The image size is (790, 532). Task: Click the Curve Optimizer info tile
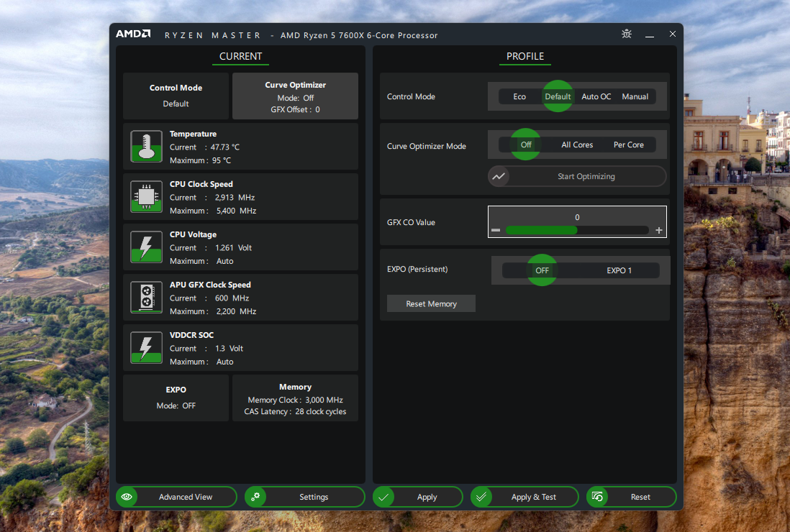pos(295,96)
